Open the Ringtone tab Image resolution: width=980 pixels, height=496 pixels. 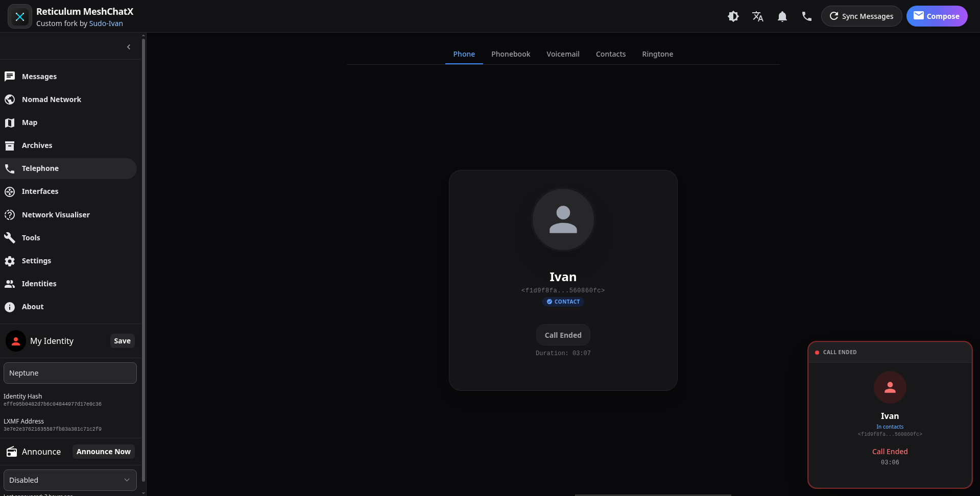click(x=657, y=54)
